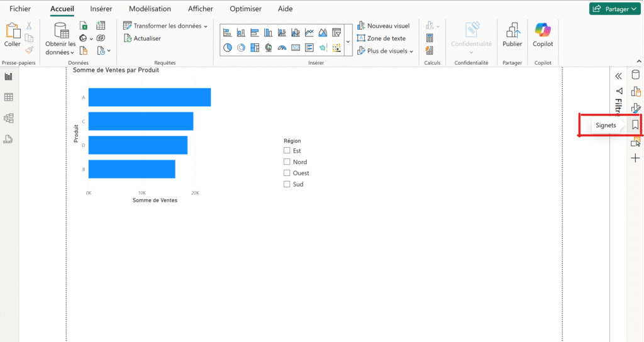Screen dimensions: 644x342
Task: Check the Nord region checkbox
Action: pyautogui.click(x=287, y=162)
